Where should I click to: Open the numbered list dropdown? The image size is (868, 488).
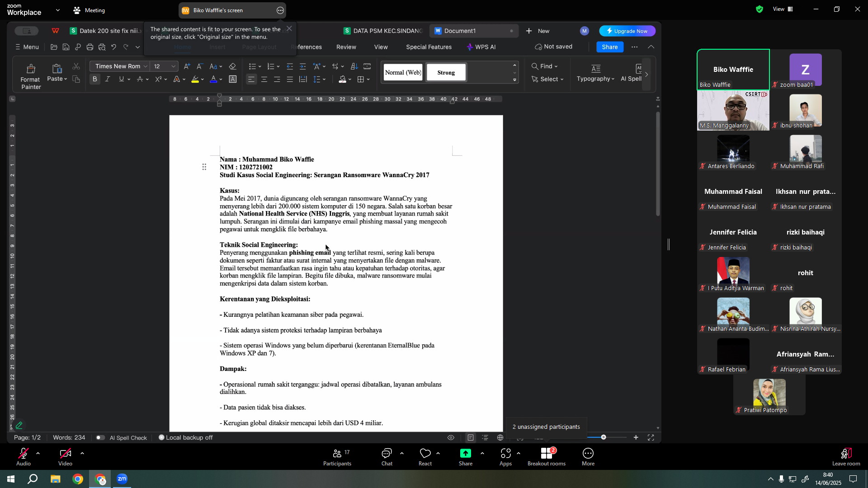pos(278,67)
